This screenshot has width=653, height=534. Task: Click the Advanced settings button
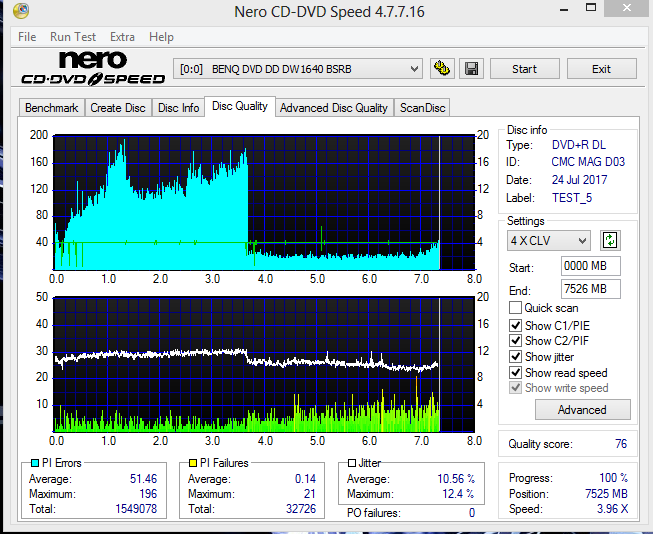coord(582,409)
